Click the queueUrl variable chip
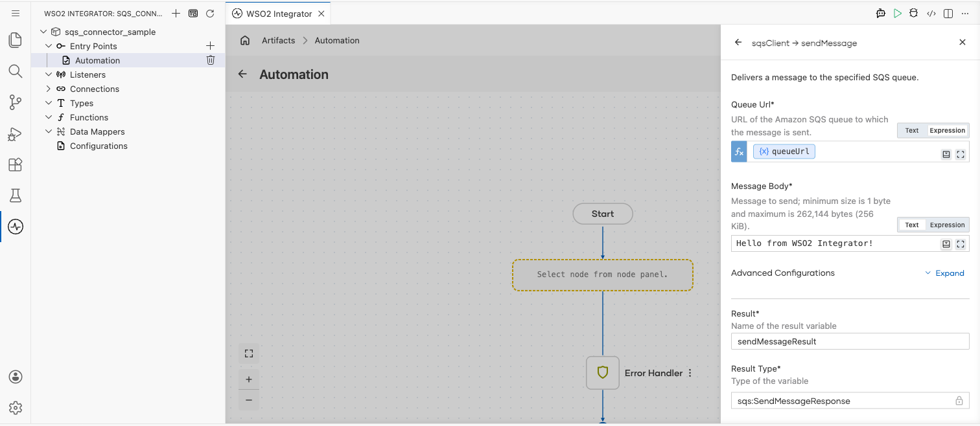The width and height of the screenshot is (980, 426). pos(784,151)
